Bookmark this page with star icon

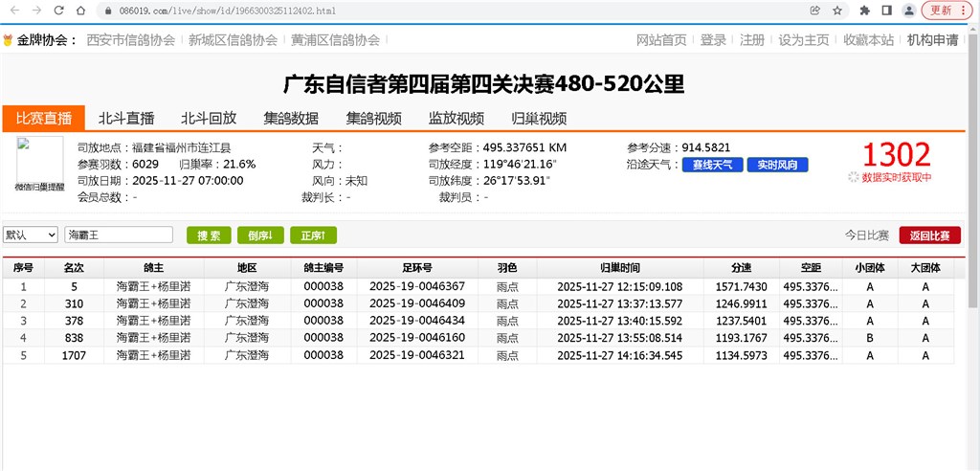point(837,10)
